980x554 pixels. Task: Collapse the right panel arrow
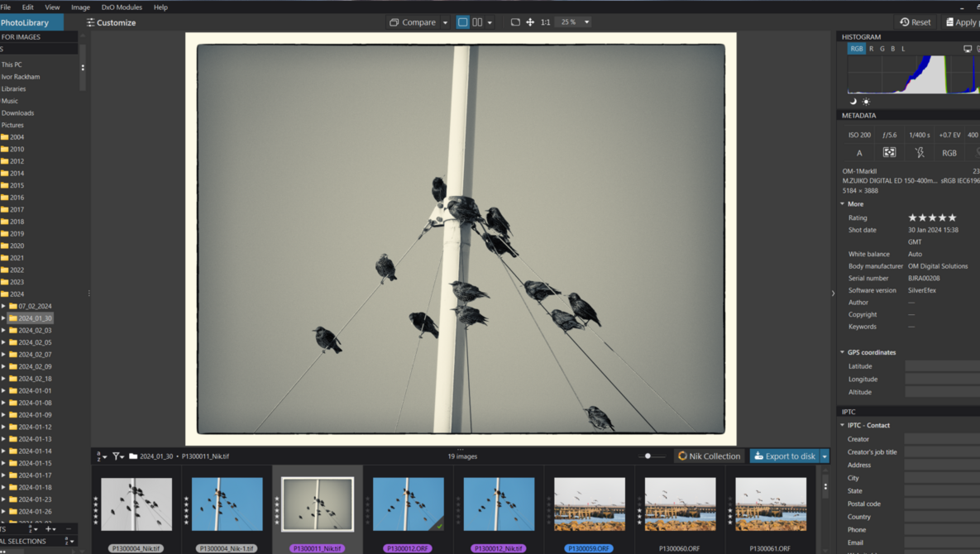coord(833,293)
